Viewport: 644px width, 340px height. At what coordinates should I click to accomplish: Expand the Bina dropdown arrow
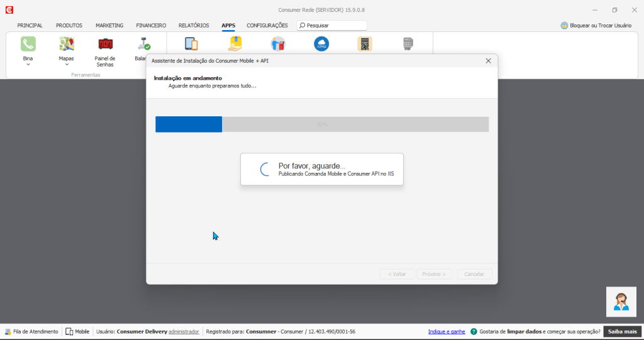tap(28, 64)
